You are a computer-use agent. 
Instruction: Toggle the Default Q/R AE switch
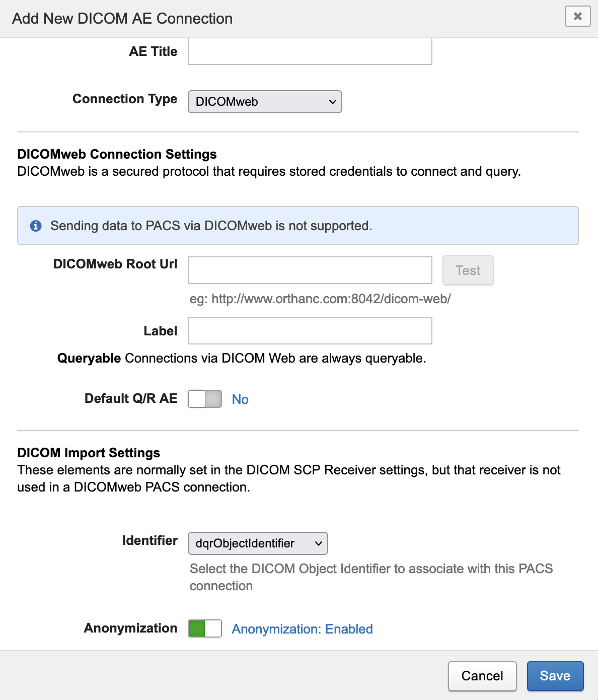[x=205, y=399]
